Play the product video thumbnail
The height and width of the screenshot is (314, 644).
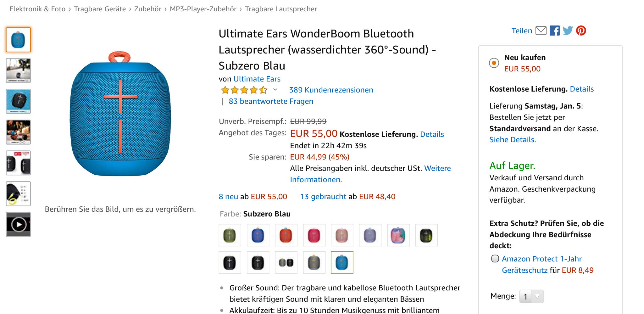[19, 224]
